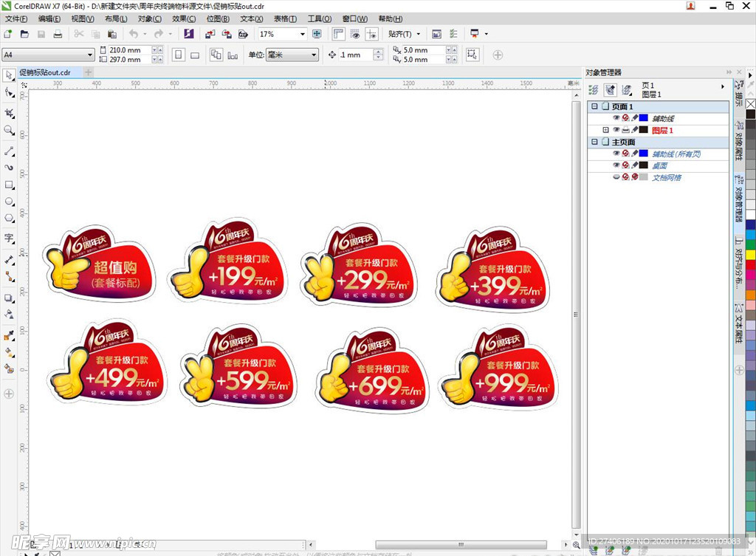Viewport: 756px width, 556px height.
Task: Select the Transparency tool
Action: (x=9, y=315)
